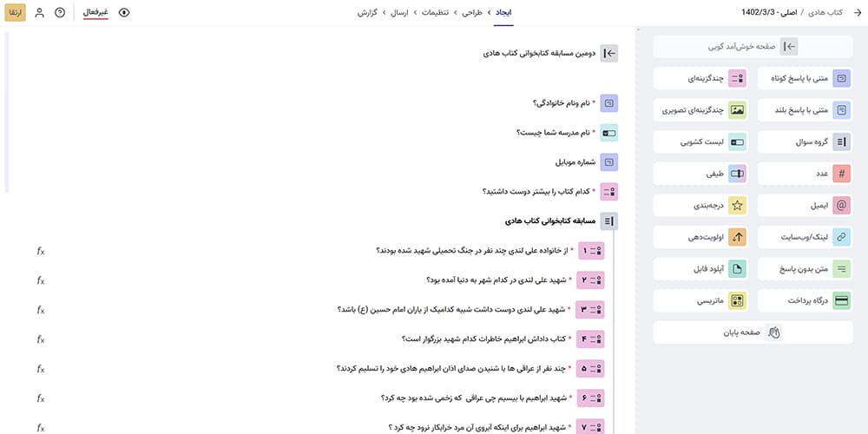This screenshot has width=868, height=434.
Task: Open the help question mark icon
Action: pos(60,13)
